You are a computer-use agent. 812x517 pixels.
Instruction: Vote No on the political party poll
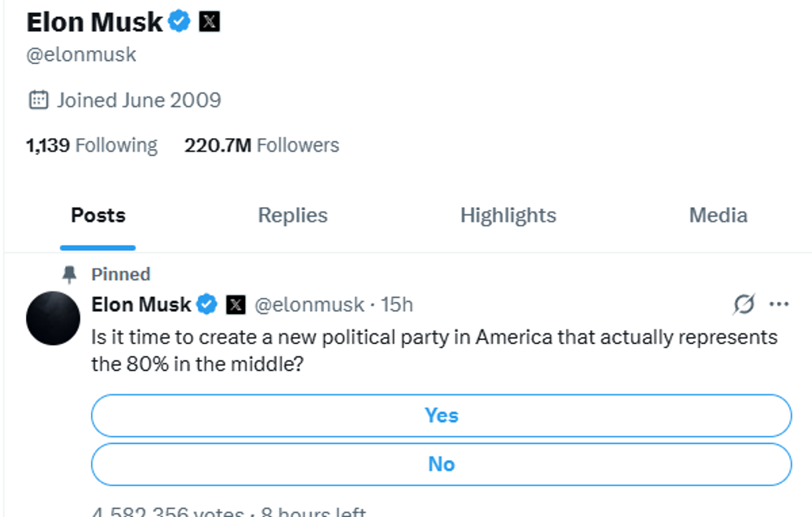pos(442,463)
